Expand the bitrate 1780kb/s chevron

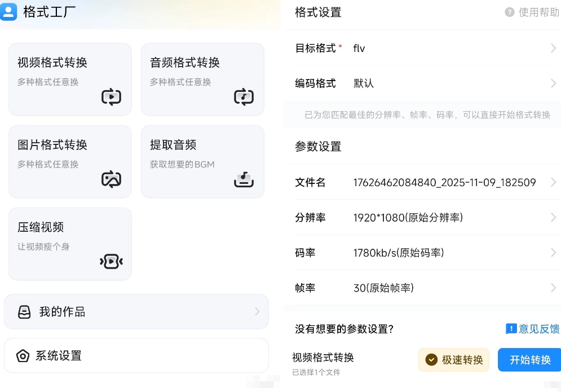point(553,253)
